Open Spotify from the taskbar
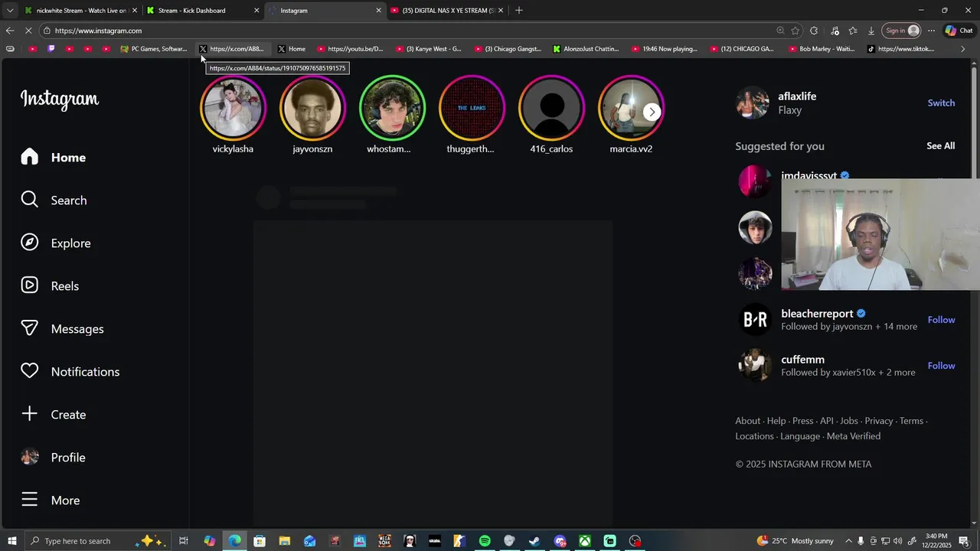Viewport: 980px width, 551px height. point(485,541)
